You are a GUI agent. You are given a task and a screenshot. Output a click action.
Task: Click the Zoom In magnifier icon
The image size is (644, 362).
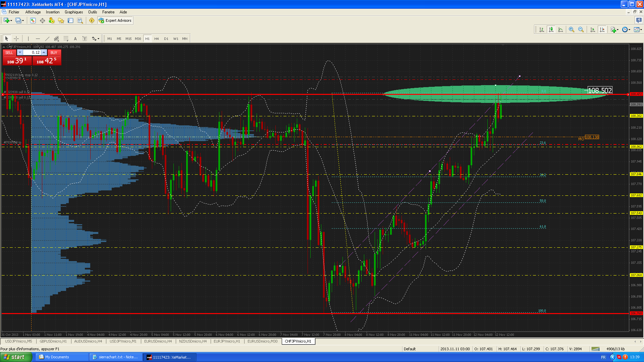click(572, 29)
